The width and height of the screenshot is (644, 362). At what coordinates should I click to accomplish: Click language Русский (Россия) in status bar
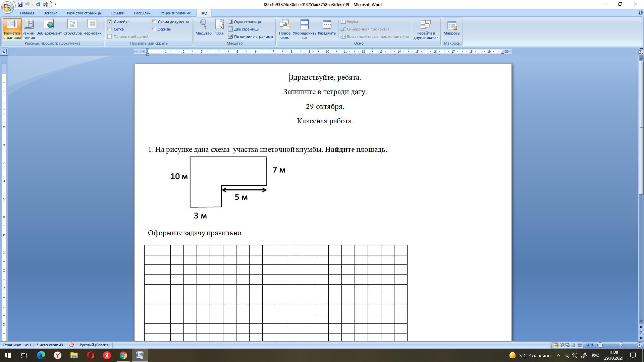click(x=95, y=345)
